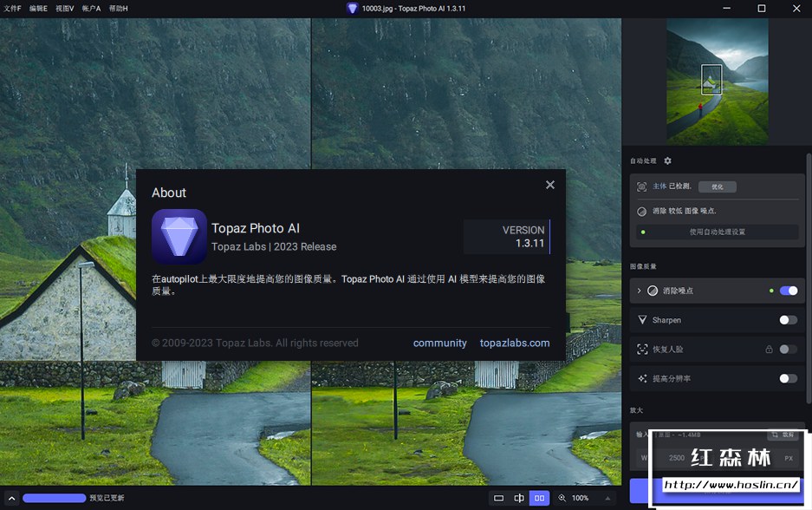Enable the 提高分辨率 toggle
The width and height of the screenshot is (812, 510).
point(789,378)
